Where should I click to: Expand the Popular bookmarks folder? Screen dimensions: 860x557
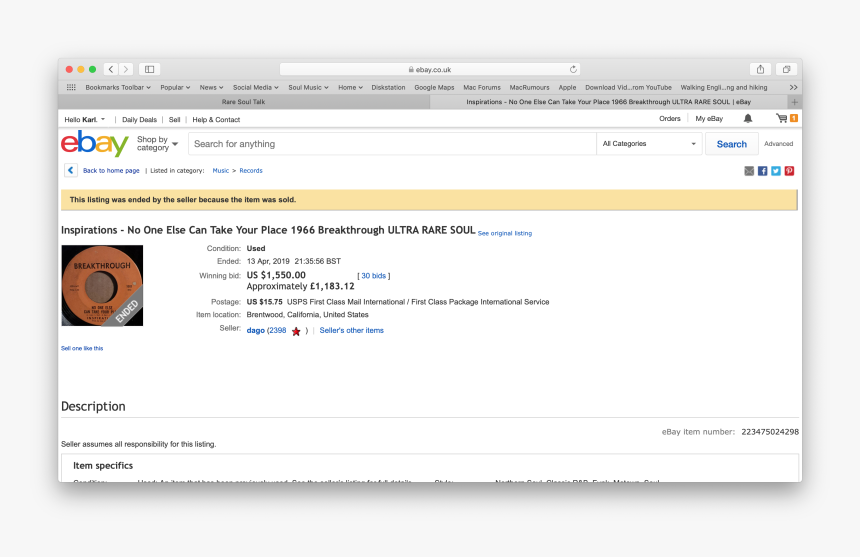pyautogui.click(x=175, y=87)
